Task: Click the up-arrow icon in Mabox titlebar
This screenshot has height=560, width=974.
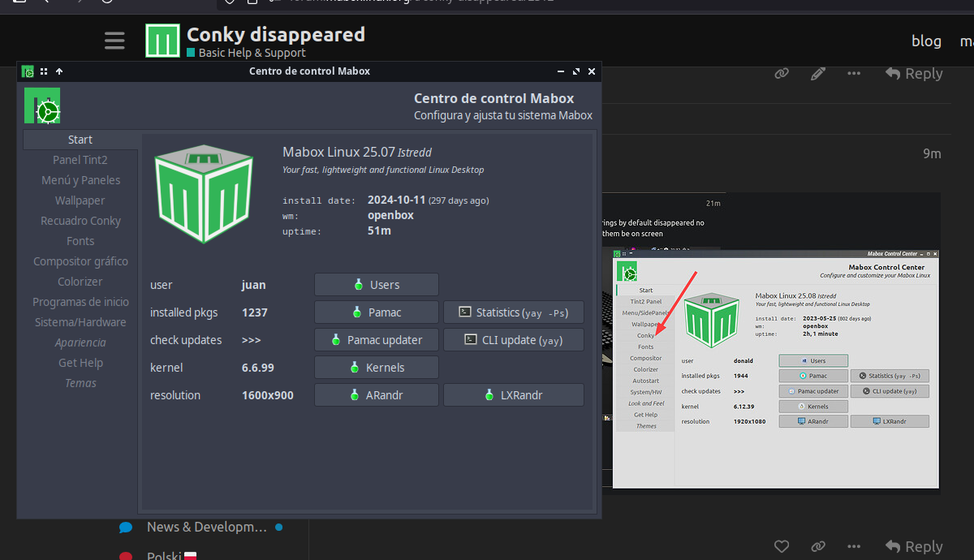Action: (59, 71)
